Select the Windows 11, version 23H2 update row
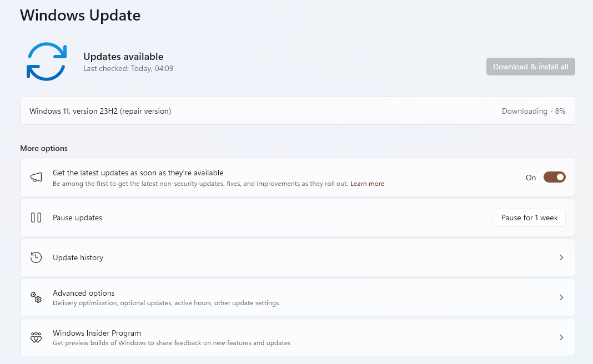Screen dimensions: 593x364 pyautogui.click(x=100, y=111)
